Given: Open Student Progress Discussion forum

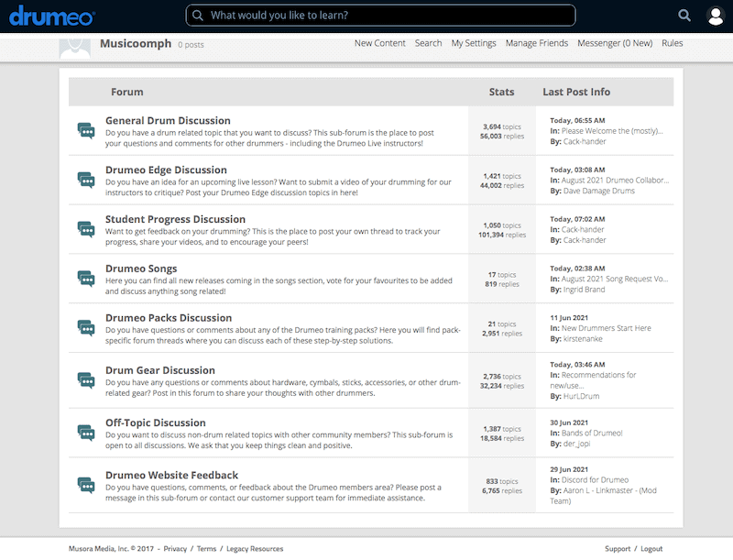Looking at the screenshot, I should [175, 219].
